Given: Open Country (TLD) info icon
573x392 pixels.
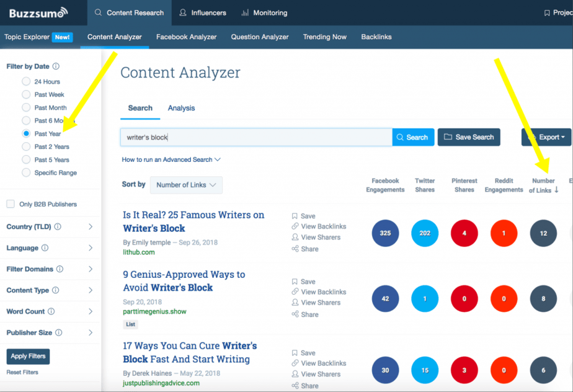Looking at the screenshot, I should click(58, 227).
